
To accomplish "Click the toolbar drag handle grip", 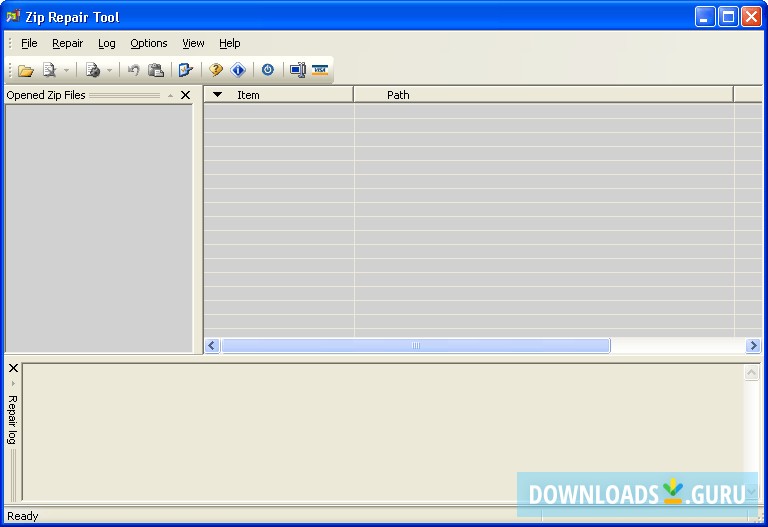I will tap(10, 70).
